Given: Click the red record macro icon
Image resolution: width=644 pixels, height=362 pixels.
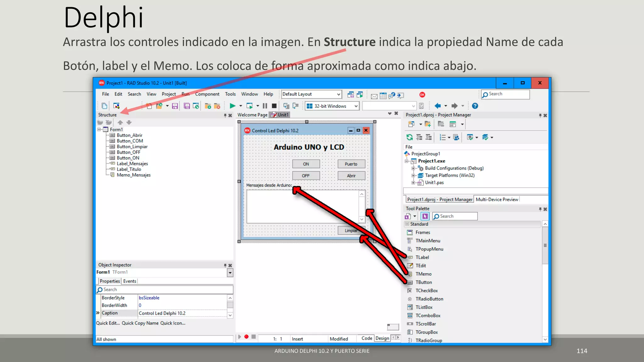Looking at the screenshot, I should click(x=247, y=337).
